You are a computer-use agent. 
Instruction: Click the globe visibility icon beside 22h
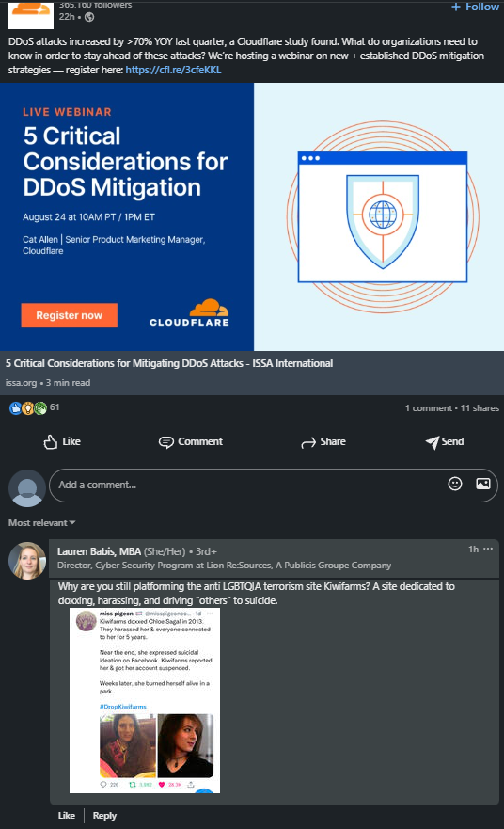point(90,17)
